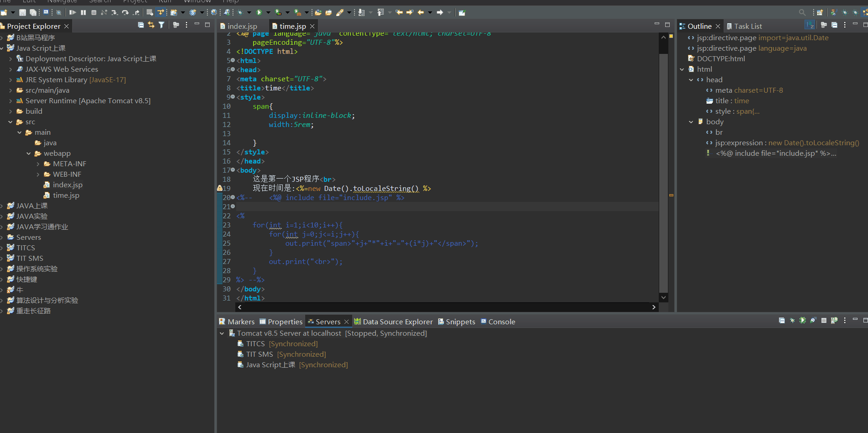Click the toolbar search magnifier icon
This screenshot has width=868, height=433.
pyautogui.click(x=802, y=12)
